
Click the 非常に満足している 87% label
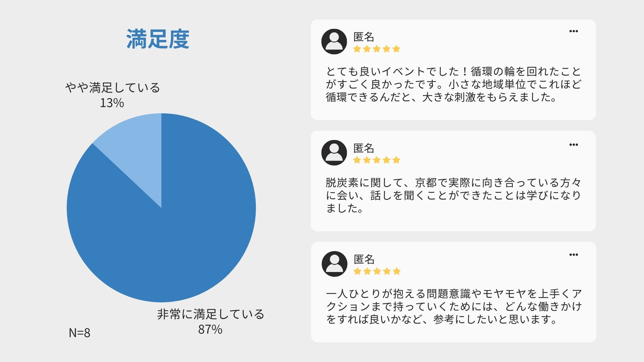point(210,321)
